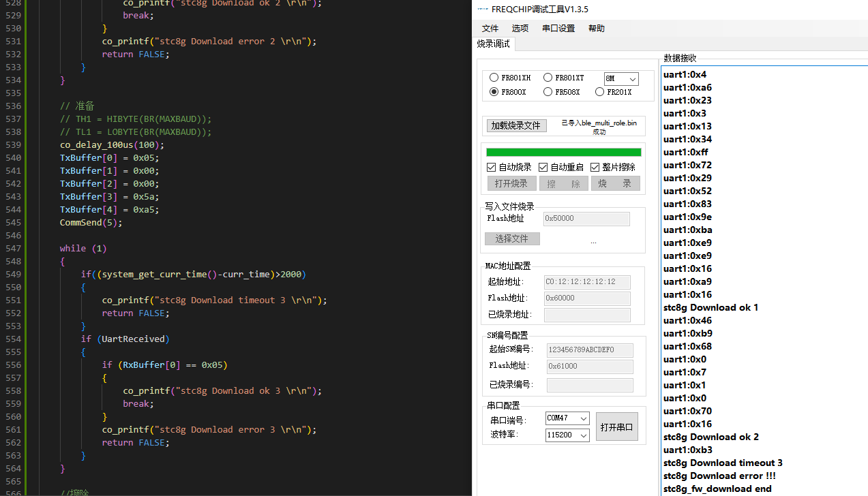The image size is (868, 496).
Task: Select the FR201X chip type
Action: pos(600,92)
